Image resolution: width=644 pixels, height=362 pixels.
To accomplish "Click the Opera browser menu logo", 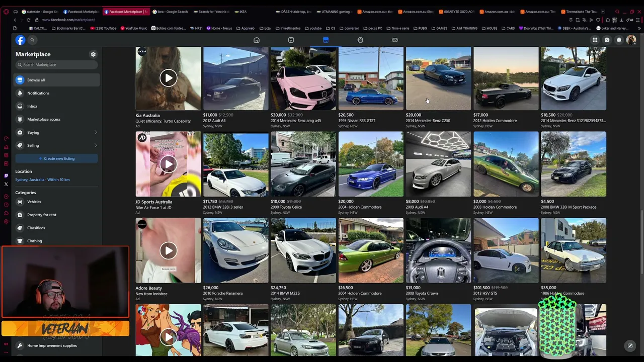I will (x=6, y=12).
